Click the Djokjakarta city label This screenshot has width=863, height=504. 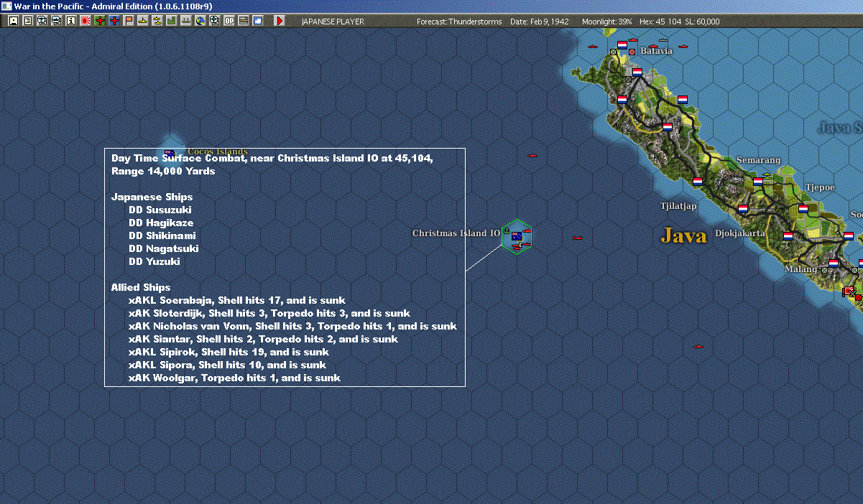[x=740, y=233]
